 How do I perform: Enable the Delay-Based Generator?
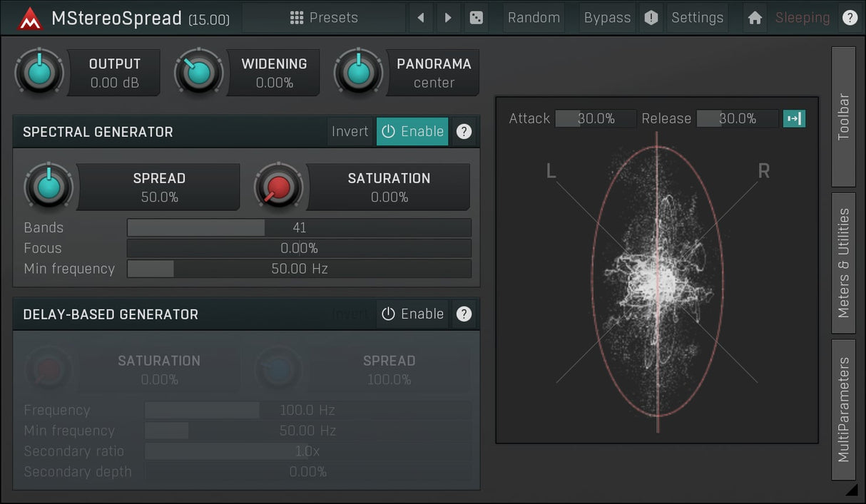[x=412, y=314]
